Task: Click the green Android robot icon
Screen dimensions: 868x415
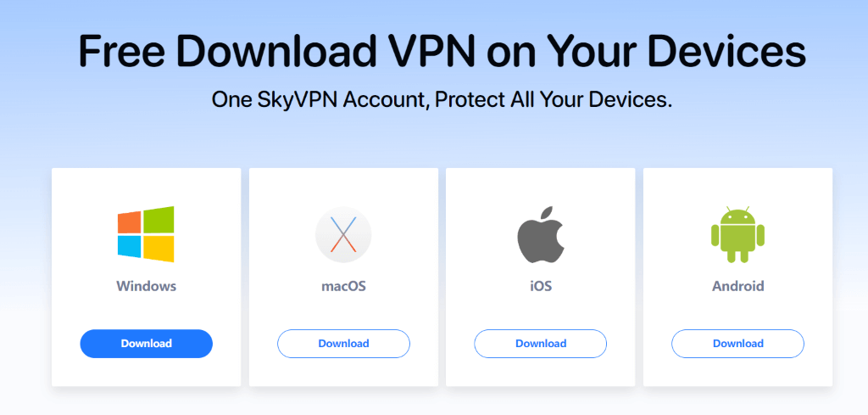Action: point(737,234)
